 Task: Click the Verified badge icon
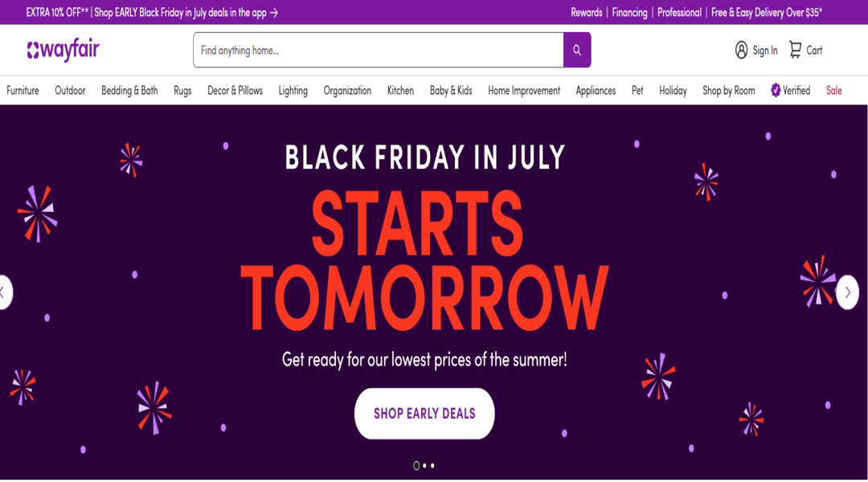point(776,90)
